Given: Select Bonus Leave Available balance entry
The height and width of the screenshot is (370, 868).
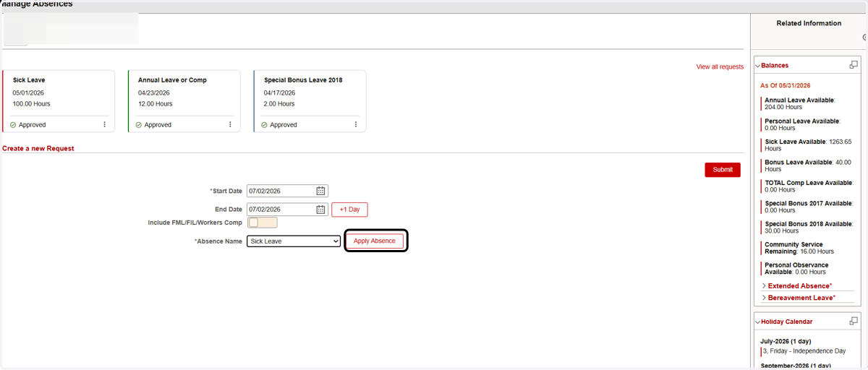Looking at the screenshot, I should [806, 165].
